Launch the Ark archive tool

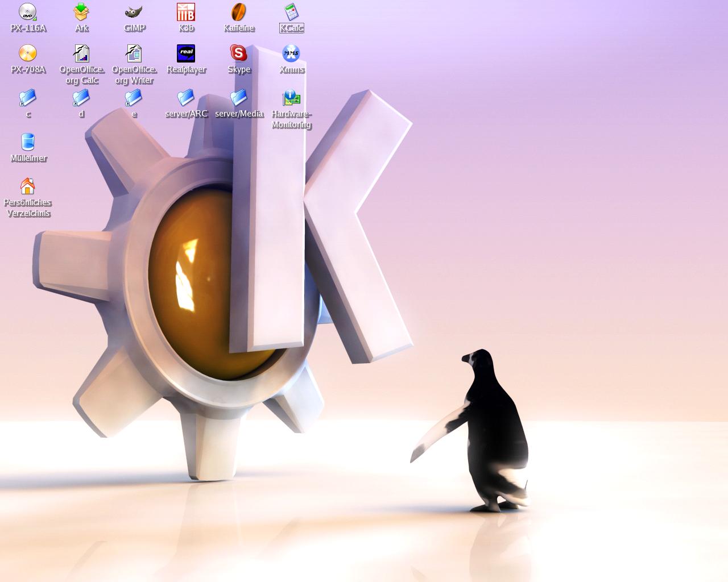coord(81,12)
